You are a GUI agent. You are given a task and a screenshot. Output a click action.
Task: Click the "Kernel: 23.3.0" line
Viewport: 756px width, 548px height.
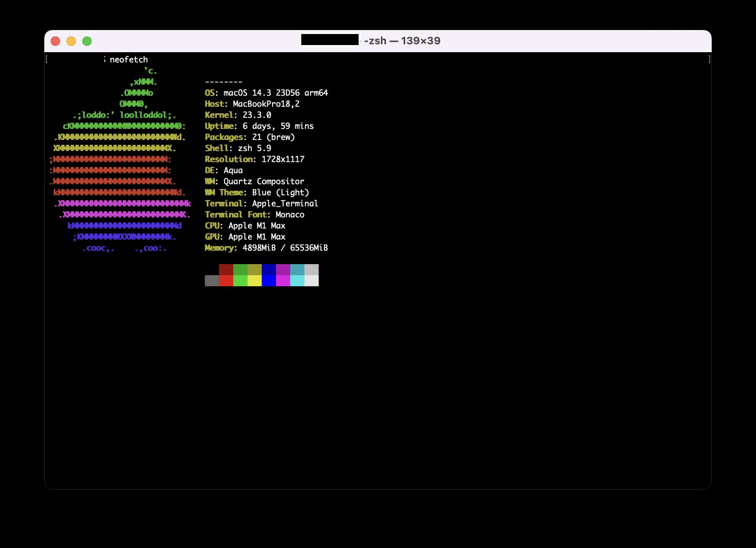238,115
